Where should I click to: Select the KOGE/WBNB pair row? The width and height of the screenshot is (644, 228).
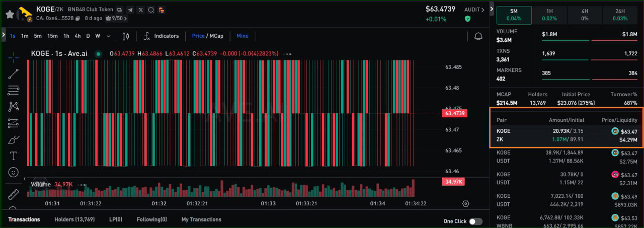567,221
